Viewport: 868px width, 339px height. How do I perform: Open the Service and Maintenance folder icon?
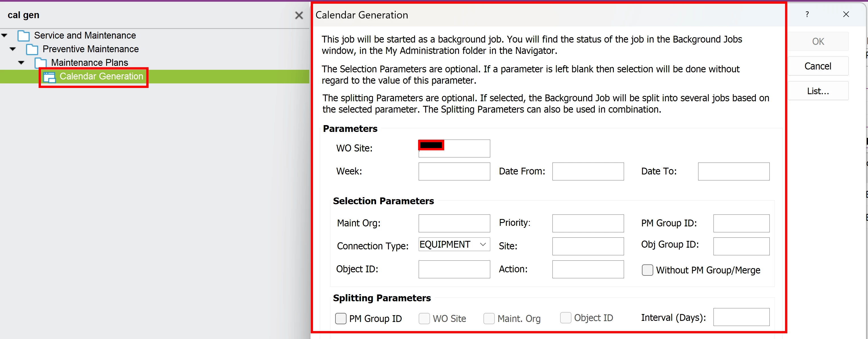[24, 36]
